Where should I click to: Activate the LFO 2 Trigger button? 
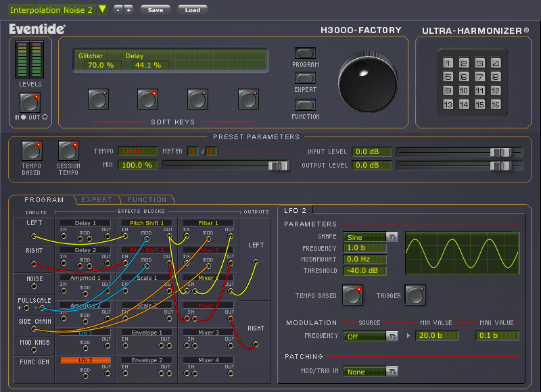pos(415,295)
